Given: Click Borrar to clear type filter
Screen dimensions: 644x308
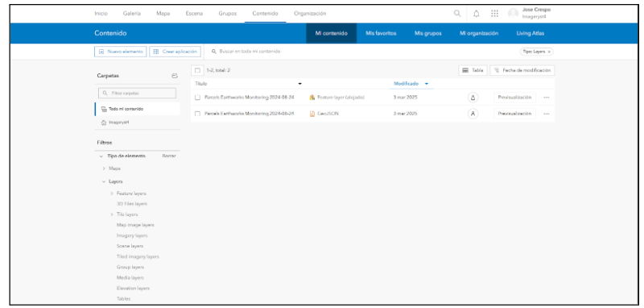Looking at the screenshot, I should [x=169, y=156].
